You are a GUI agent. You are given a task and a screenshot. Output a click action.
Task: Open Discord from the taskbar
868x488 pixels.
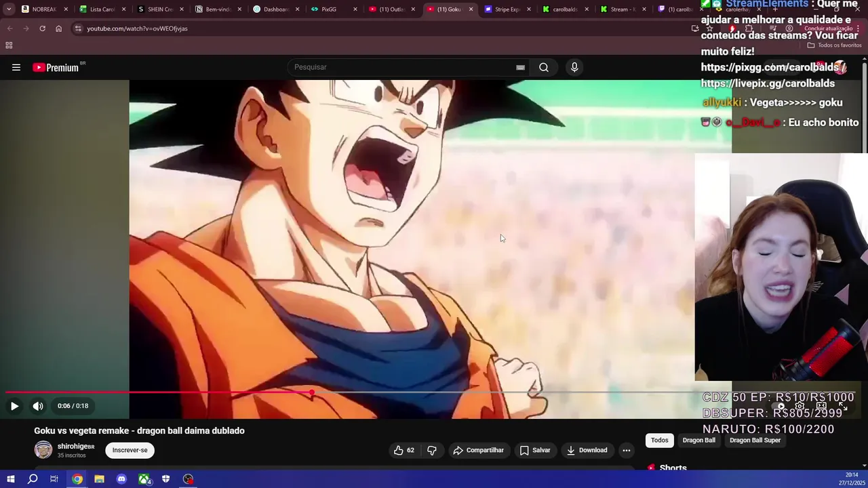coord(121,479)
